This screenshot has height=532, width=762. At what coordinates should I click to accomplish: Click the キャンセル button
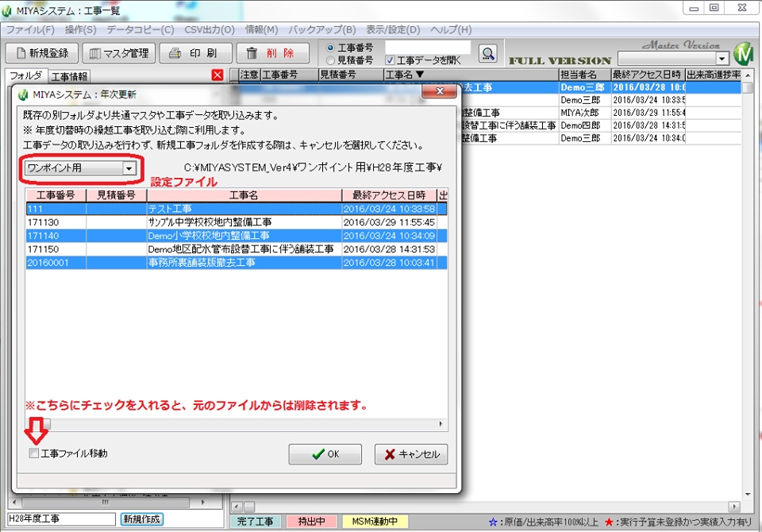pyautogui.click(x=411, y=454)
